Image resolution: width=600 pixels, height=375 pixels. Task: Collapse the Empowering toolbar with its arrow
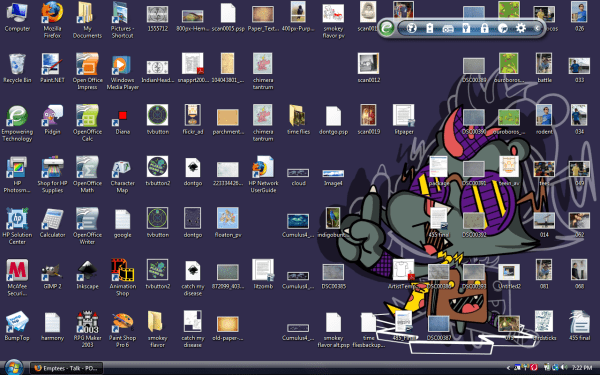coord(537,28)
